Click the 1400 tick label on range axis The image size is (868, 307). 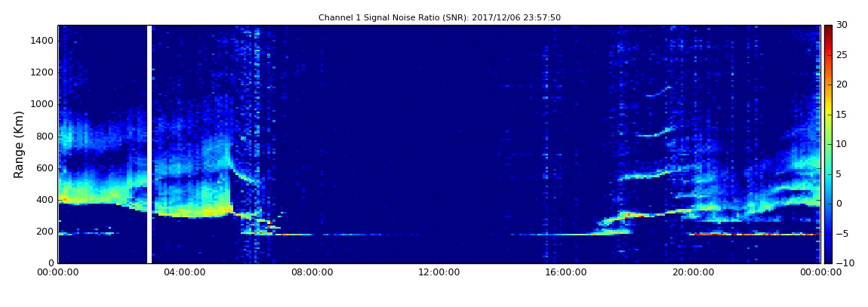click(42, 41)
